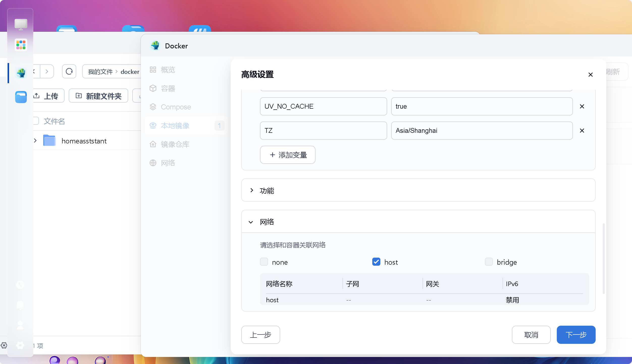Uncheck the host network option
Screen dimensions: 632x364
click(x=376, y=262)
